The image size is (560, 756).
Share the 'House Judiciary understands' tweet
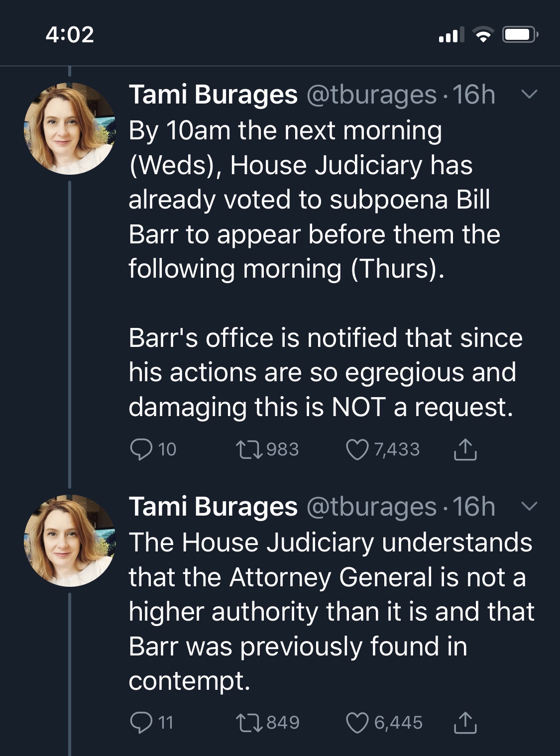tap(465, 723)
